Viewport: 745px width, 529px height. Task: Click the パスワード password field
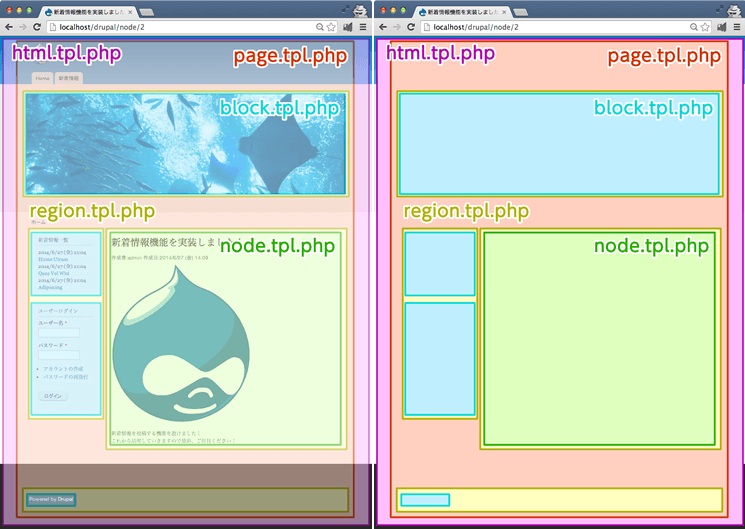[59, 355]
